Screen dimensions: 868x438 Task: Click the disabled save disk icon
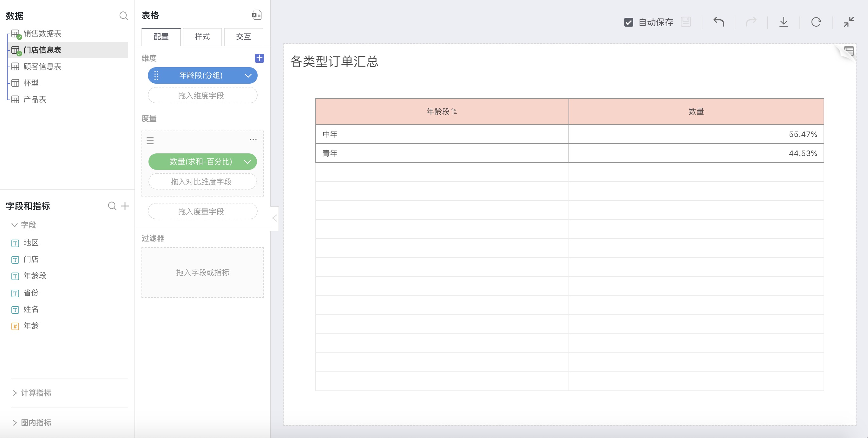(x=686, y=22)
